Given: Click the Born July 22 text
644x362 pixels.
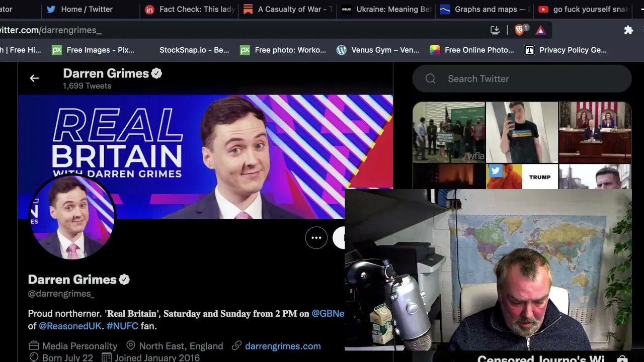Looking at the screenshot, I should coord(68,358).
